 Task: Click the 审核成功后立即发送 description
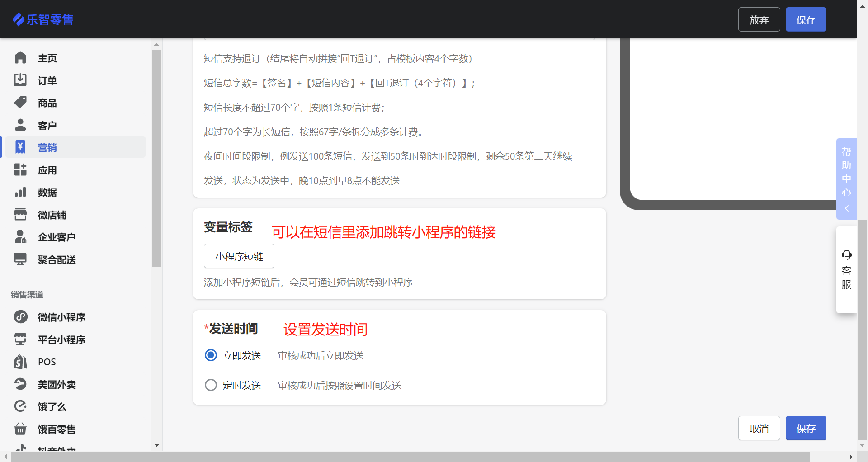tap(321, 356)
